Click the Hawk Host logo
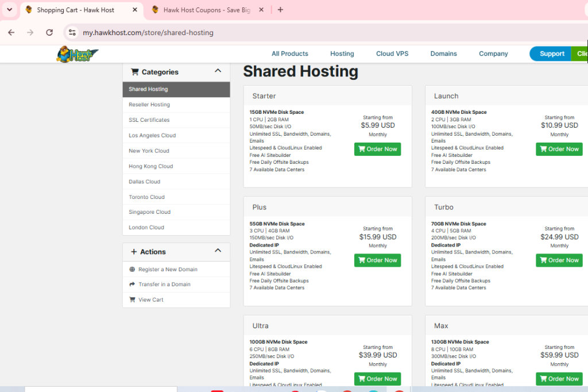 [x=77, y=54]
